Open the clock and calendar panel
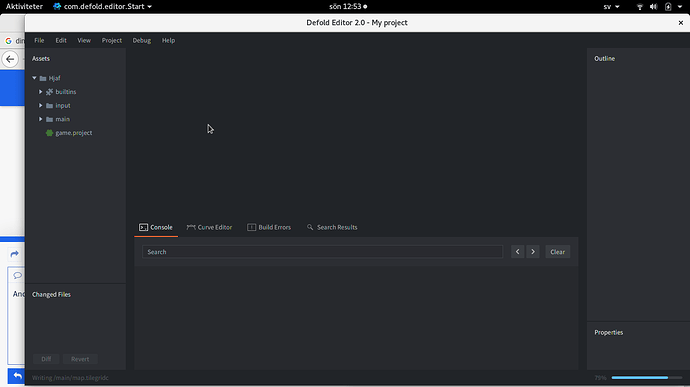690x387 pixels. point(348,6)
